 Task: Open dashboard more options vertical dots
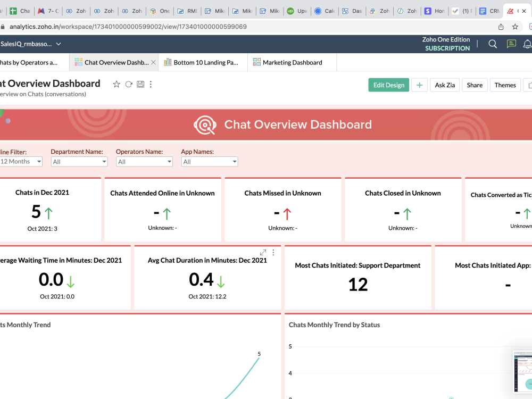point(151,84)
